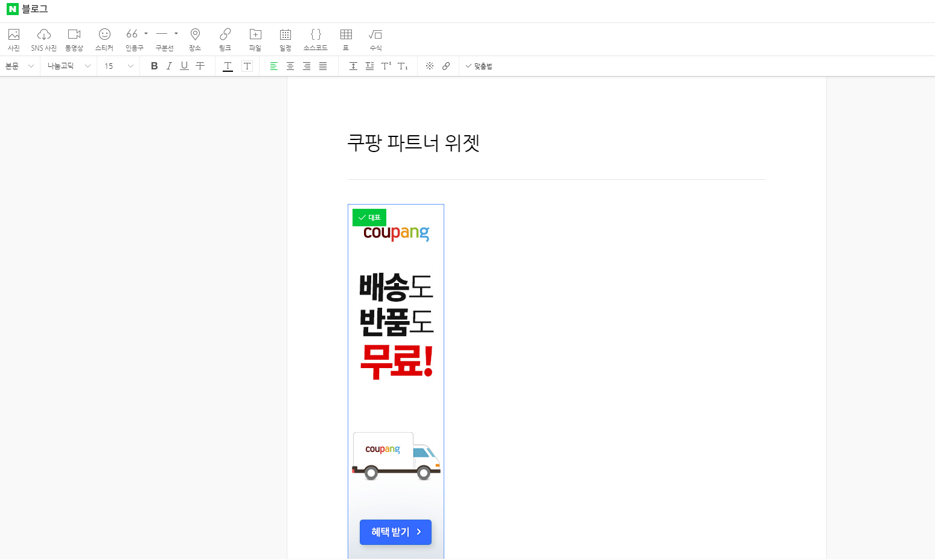Viewport: 935px width, 560px height.
Task: Insert source code with 소스코드
Action: [x=316, y=40]
